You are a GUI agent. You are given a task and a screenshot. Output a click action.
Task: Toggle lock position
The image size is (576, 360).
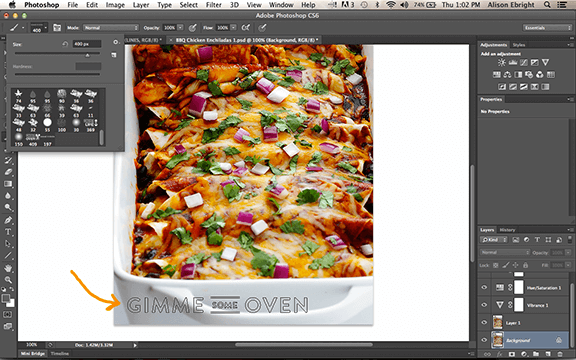pyautogui.click(x=515, y=265)
